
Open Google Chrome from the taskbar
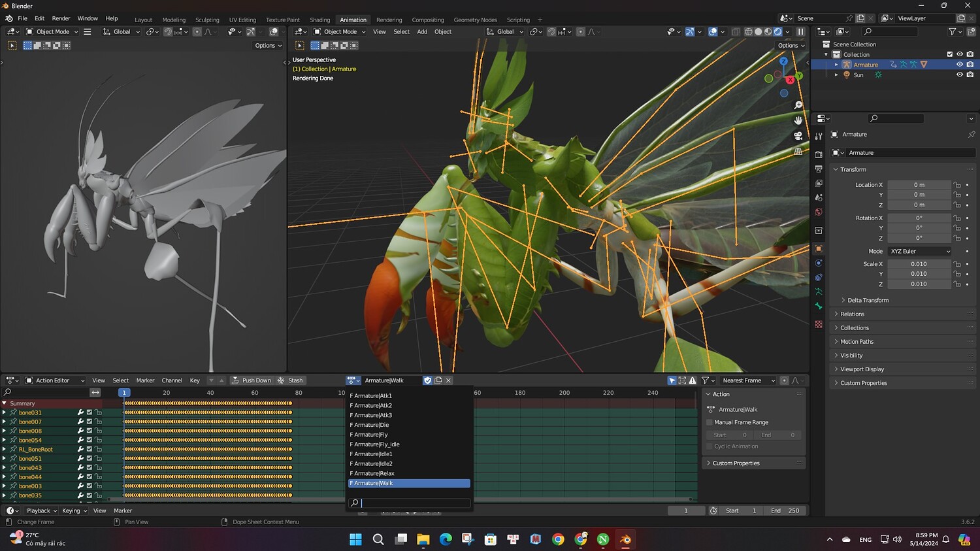558,539
